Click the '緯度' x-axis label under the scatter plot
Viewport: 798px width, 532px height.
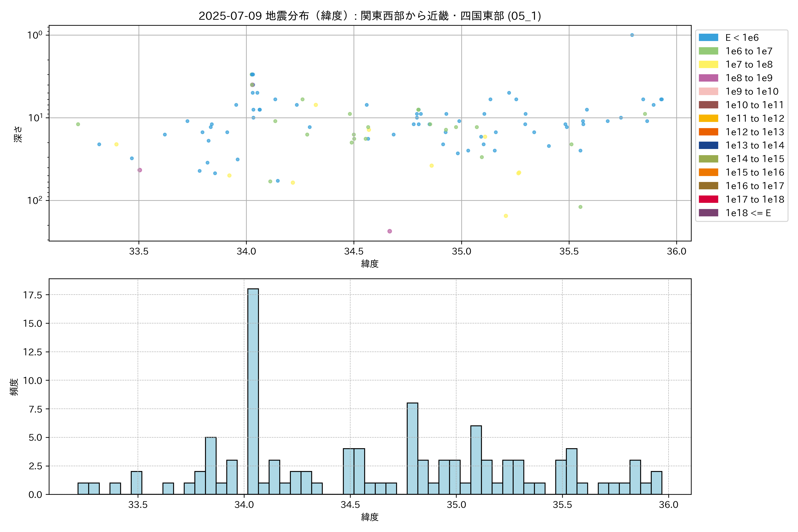370,264
